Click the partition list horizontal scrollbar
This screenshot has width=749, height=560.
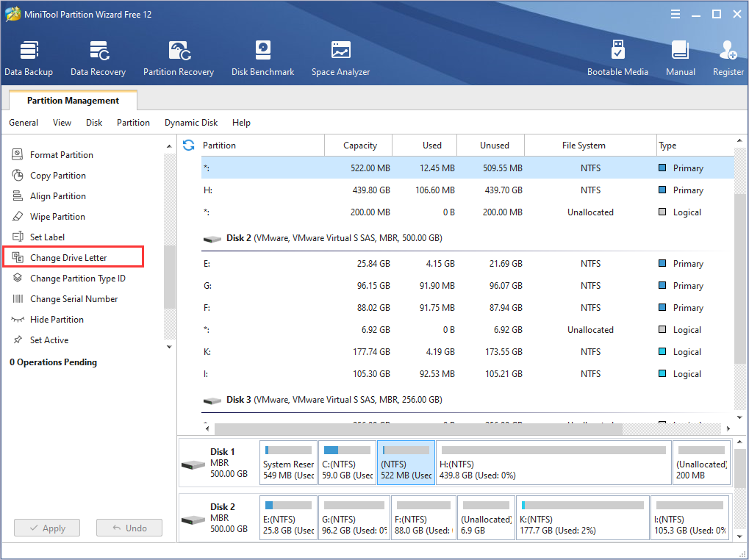coord(418,428)
